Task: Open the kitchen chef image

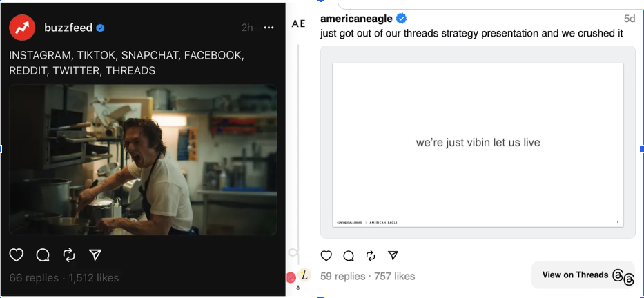Action: click(x=143, y=159)
